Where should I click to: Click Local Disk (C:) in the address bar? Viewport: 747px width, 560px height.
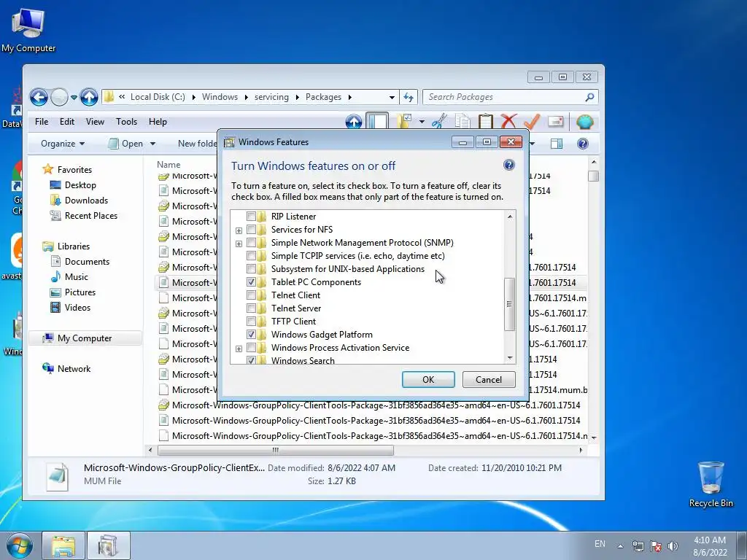click(x=158, y=97)
